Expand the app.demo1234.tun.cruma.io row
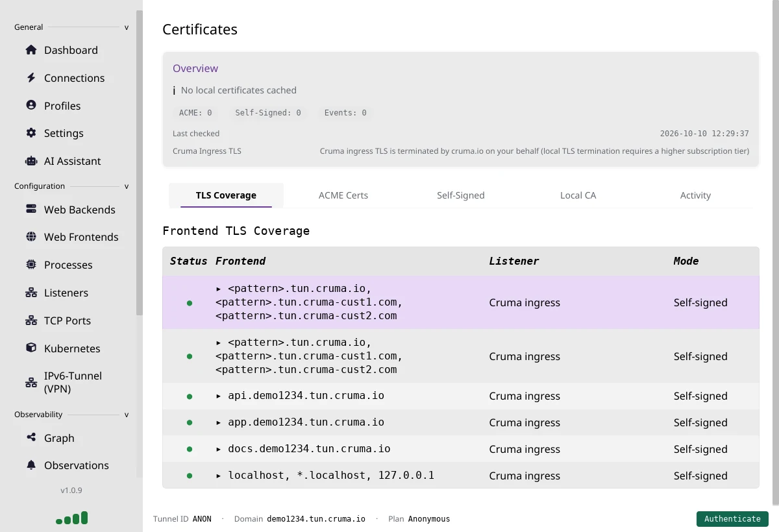This screenshot has height=532, width=779. click(x=219, y=422)
